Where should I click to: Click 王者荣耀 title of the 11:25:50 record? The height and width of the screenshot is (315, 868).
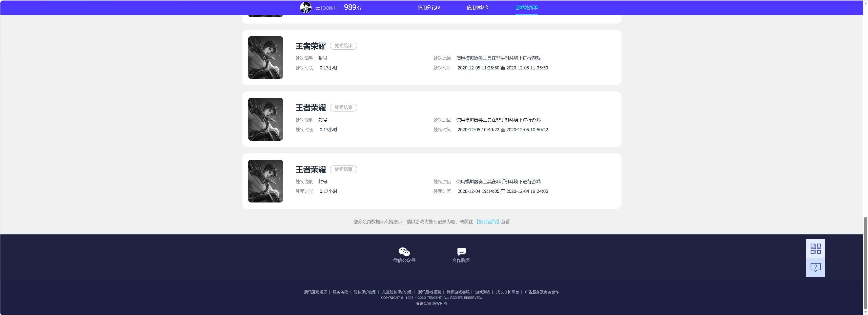tap(311, 46)
